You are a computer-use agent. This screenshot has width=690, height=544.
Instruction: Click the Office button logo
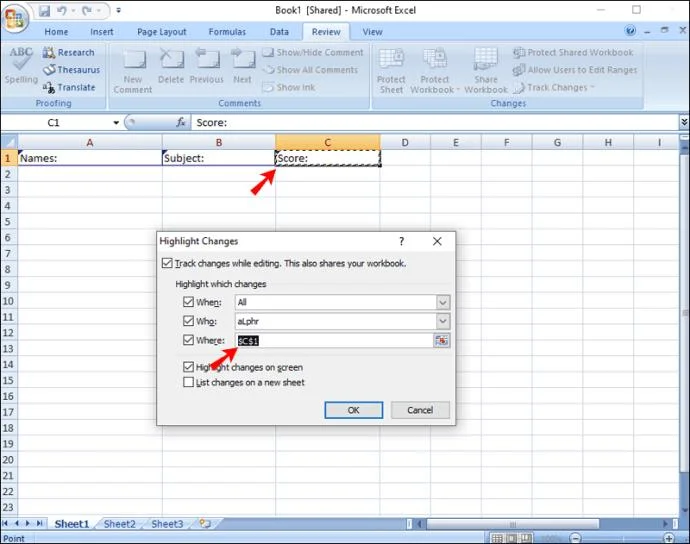15,18
